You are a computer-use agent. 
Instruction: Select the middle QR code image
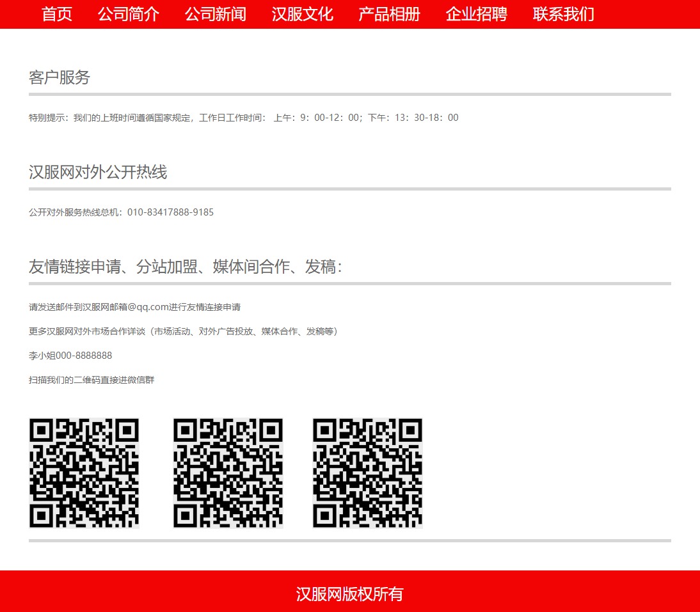point(228,473)
